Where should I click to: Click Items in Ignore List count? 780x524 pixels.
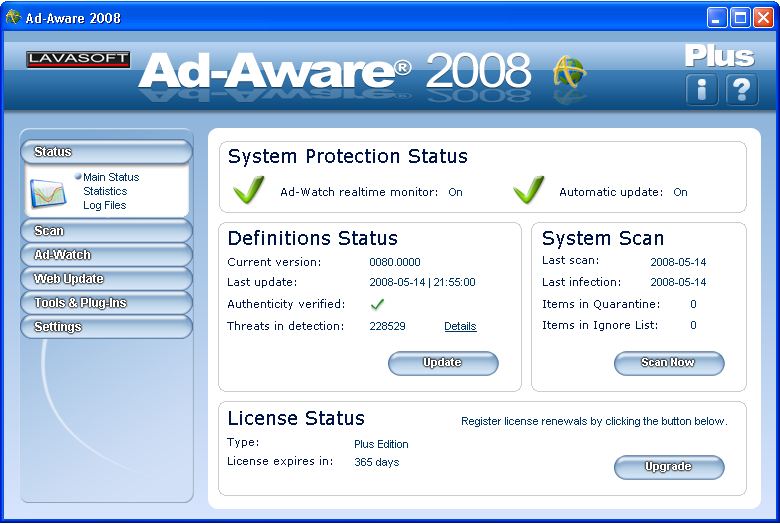tap(693, 325)
